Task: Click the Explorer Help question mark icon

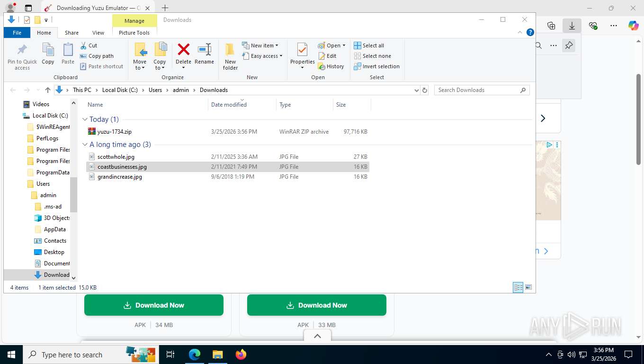Action: click(x=530, y=32)
